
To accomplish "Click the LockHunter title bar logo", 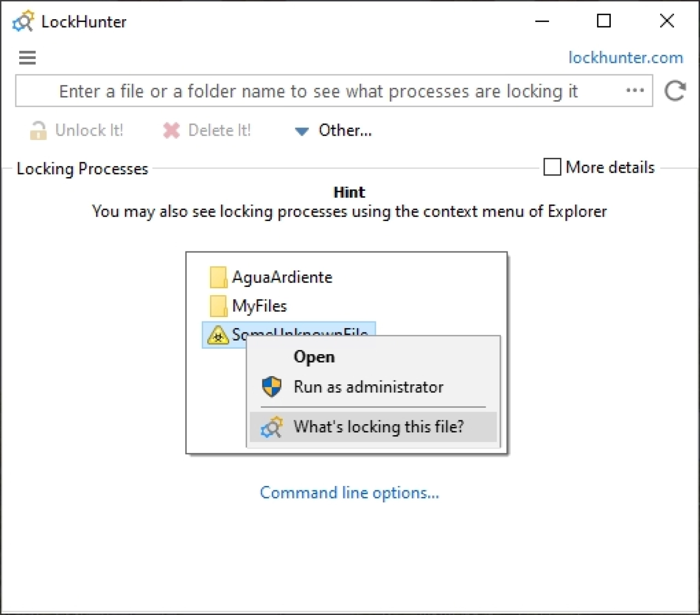I will click(x=24, y=21).
